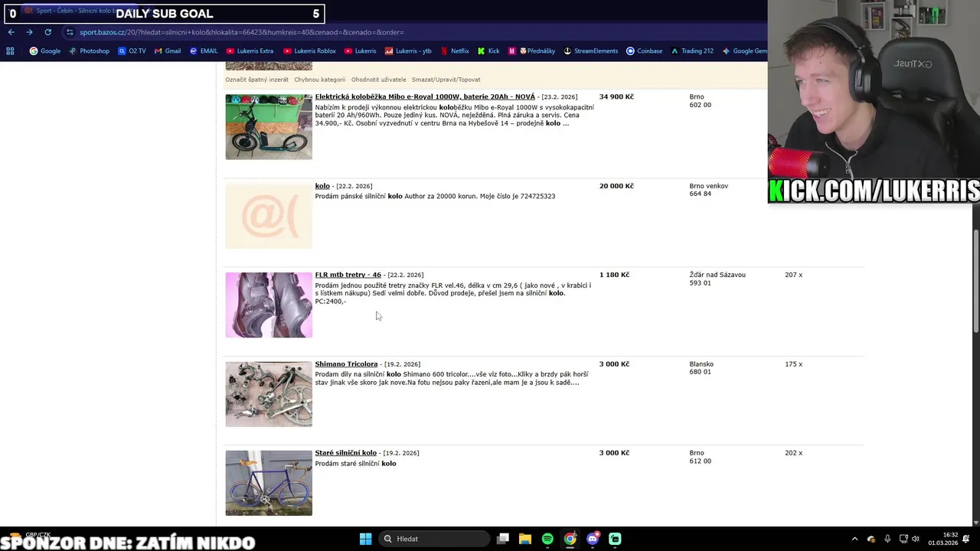This screenshot has width=980, height=551.
Task: Click the 20 000 Kč price
Action: pos(616,186)
